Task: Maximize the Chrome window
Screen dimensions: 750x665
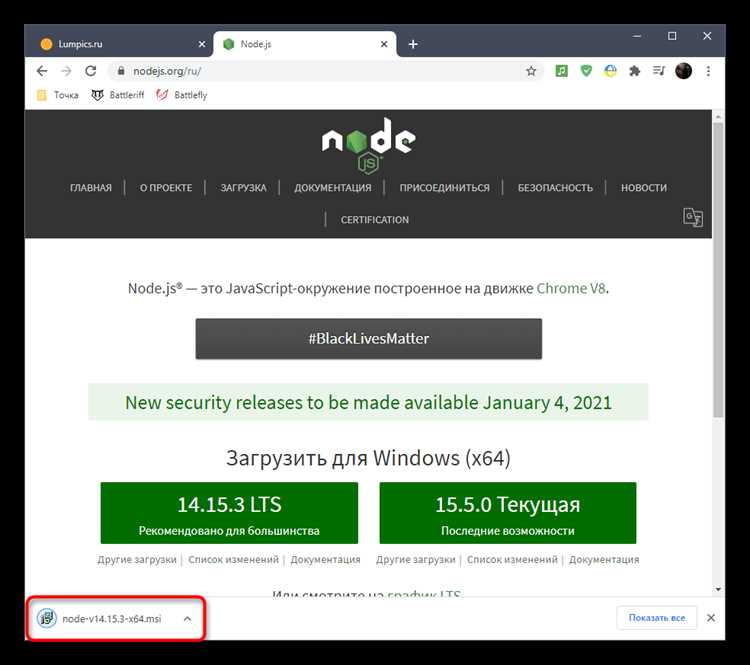Action: coord(672,36)
